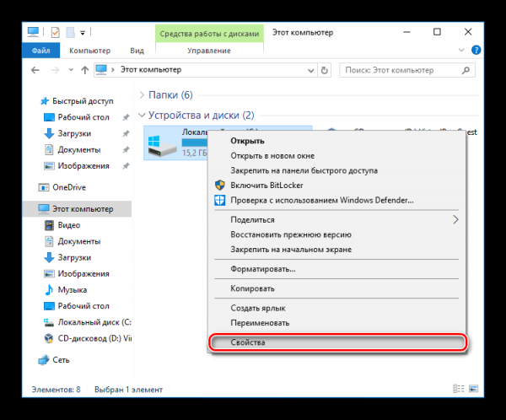
Task: Choose 'Переименовать' in context menu
Action: (x=336, y=323)
